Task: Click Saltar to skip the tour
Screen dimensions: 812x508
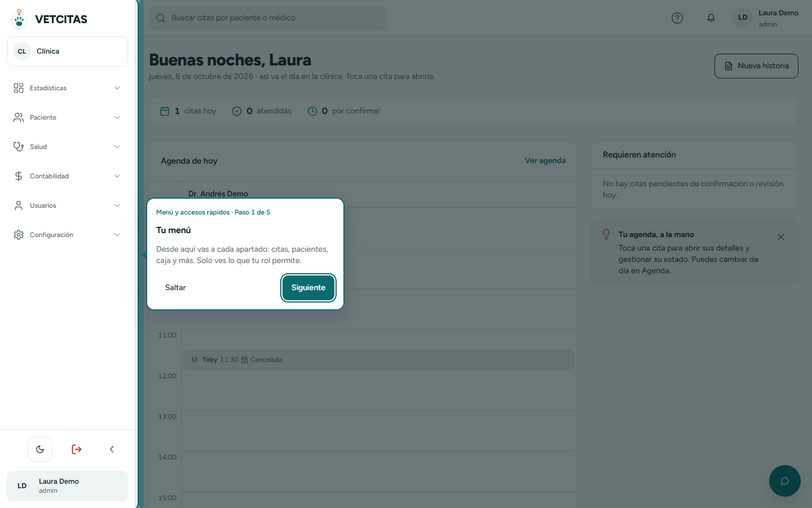Action: point(175,288)
